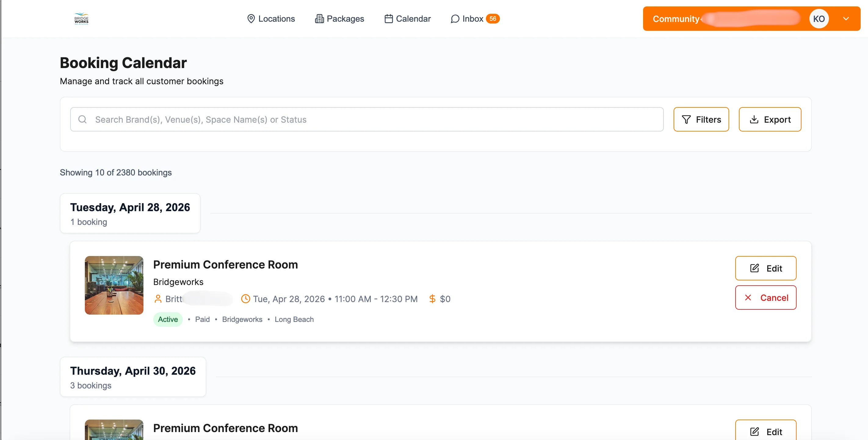Click the KO user avatar
The width and height of the screenshot is (868, 440).
click(819, 19)
